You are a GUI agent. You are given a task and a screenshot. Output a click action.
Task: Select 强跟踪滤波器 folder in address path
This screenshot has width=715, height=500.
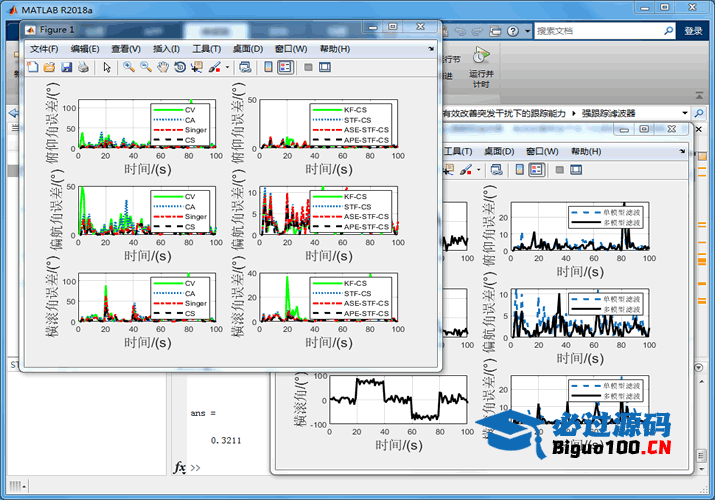click(x=608, y=113)
